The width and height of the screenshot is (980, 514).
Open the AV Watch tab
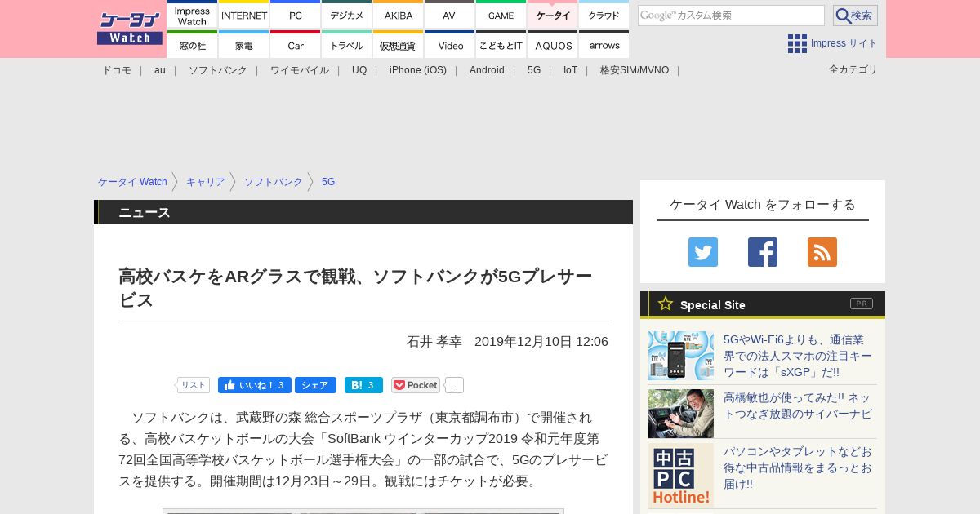[x=450, y=16]
